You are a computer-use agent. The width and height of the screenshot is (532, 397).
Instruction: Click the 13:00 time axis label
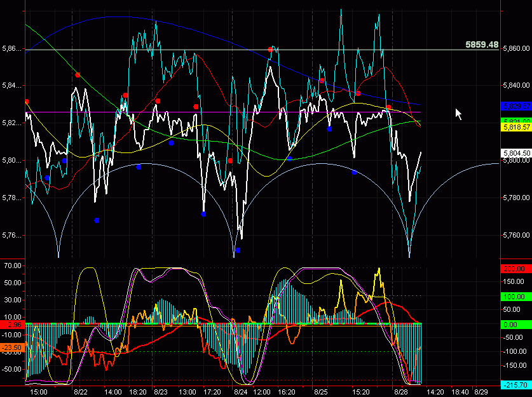[188, 393]
